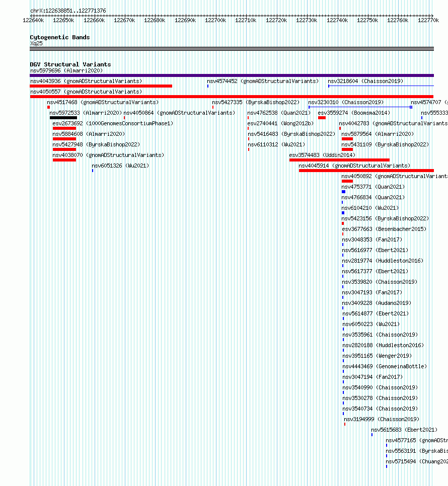Open esv3574483 (Uddin2014) label
The height and width of the screenshot is (486, 448).
(x=322, y=155)
